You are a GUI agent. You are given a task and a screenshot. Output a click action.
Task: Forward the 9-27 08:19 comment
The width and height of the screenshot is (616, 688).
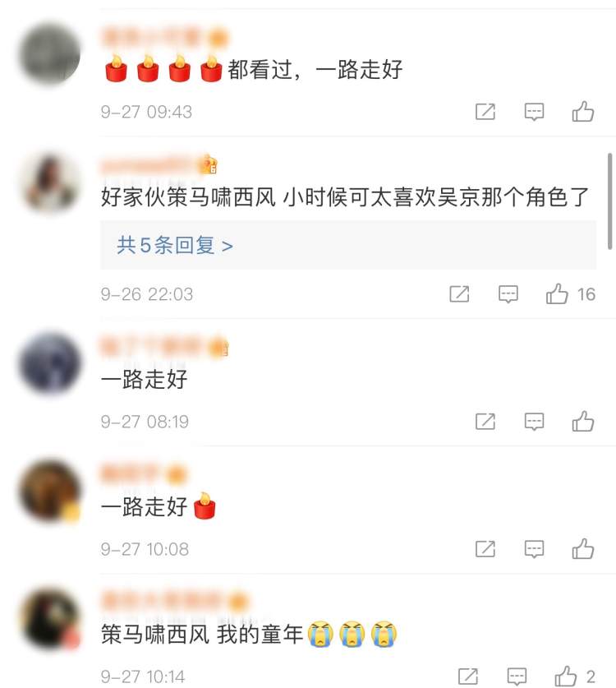(x=485, y=422)
